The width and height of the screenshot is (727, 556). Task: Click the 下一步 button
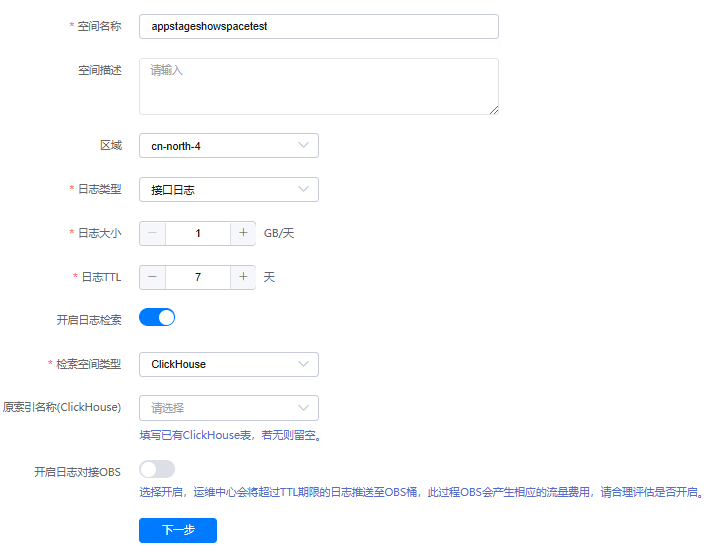point(178,530)
